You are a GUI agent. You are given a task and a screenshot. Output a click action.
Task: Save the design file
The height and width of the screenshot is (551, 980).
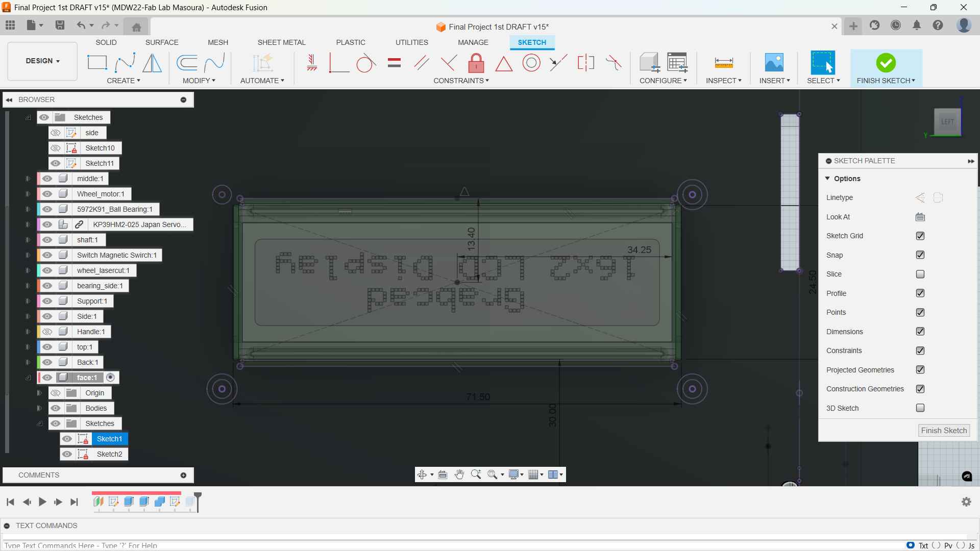[x=60, y=25]
